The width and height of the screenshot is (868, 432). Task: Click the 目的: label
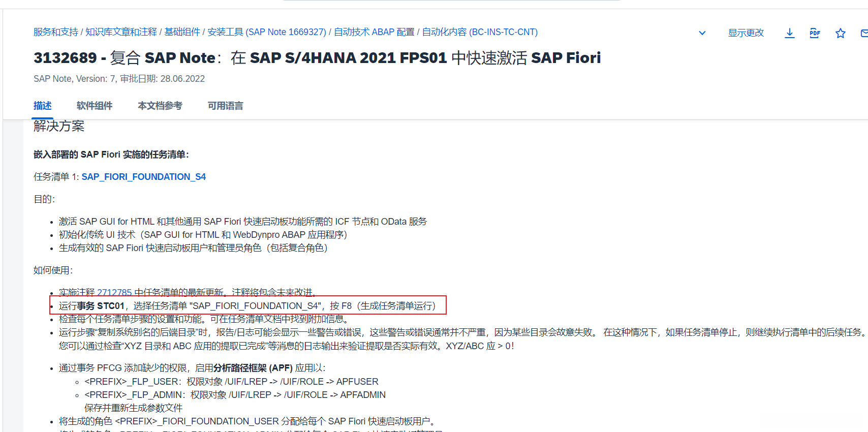point(44,199)
